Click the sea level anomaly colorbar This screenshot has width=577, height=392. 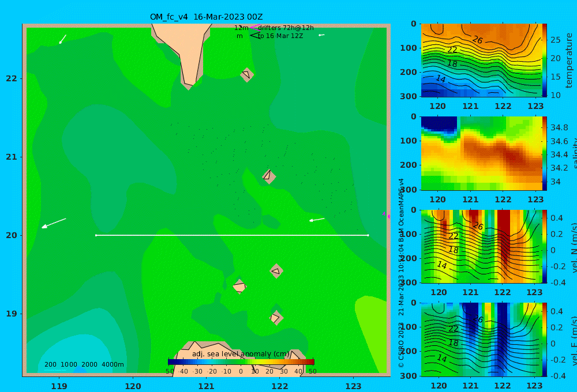point(241,362)
